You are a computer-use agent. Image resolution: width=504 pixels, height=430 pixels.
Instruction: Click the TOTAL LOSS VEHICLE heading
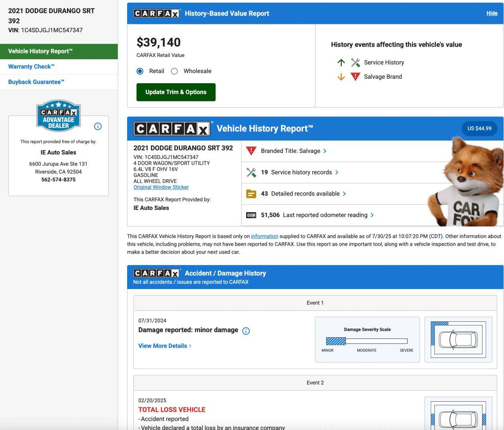click(172, 410)
